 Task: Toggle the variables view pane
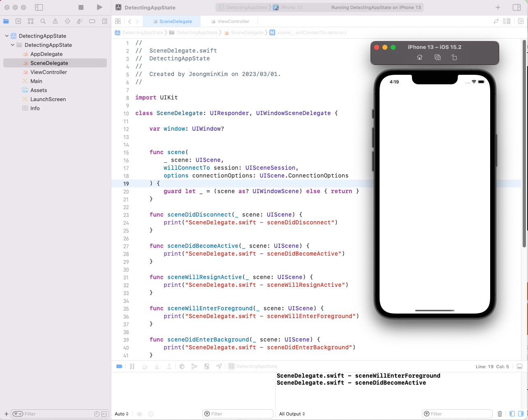click(512, 414)
